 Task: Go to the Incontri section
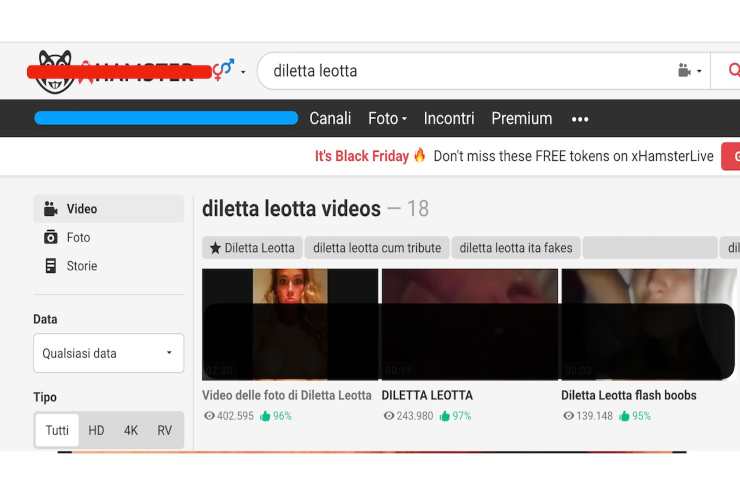[449, 119]
